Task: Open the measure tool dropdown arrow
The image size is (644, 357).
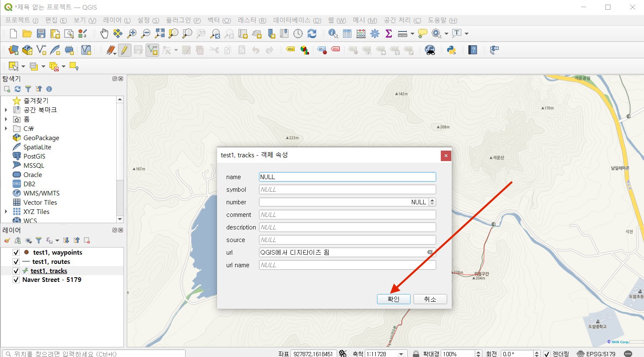Action: pyautogui.click(x=412, y=34)
